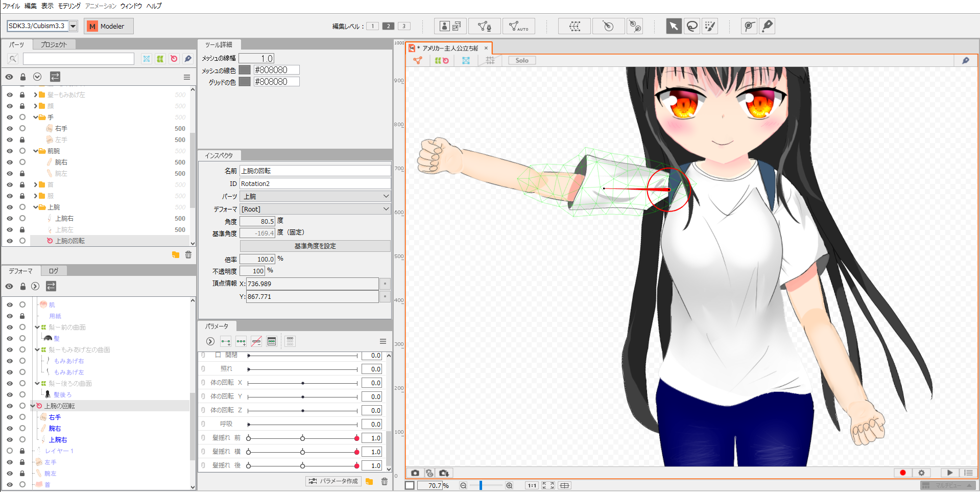Open the ウィンドウ menu
The image size is (980, 492).
coord(131,6)
